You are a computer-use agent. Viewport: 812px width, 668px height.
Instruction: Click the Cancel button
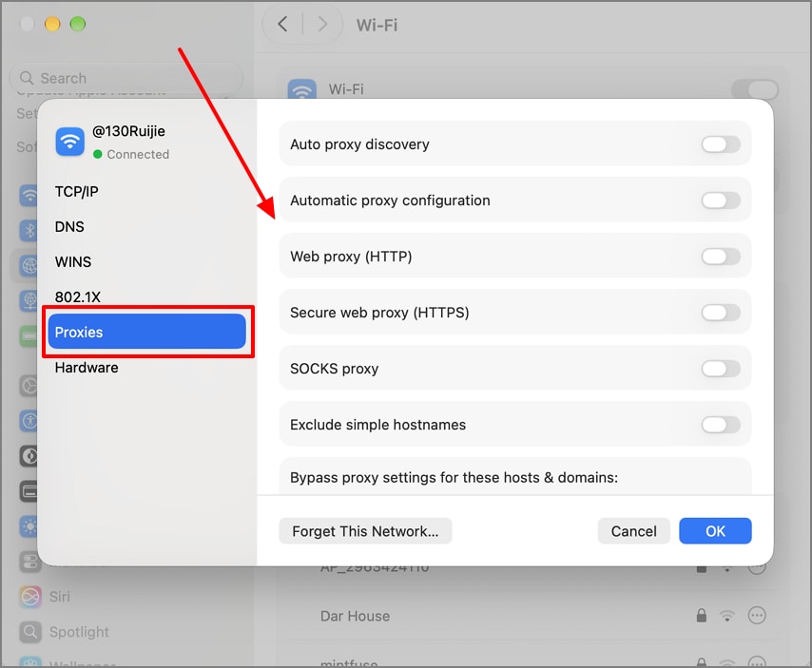pyautogui.click(x=633, y=531)
